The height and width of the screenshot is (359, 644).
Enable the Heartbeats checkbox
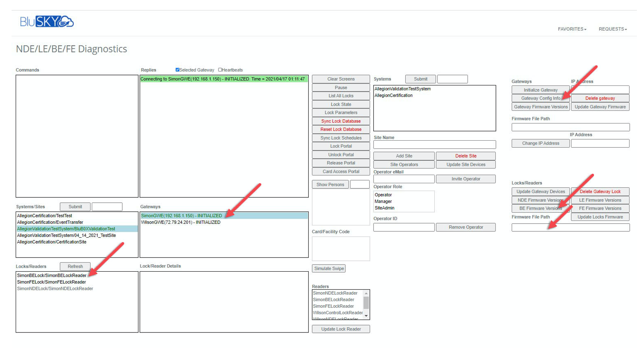pyautogui.click(x=220, y=70)
